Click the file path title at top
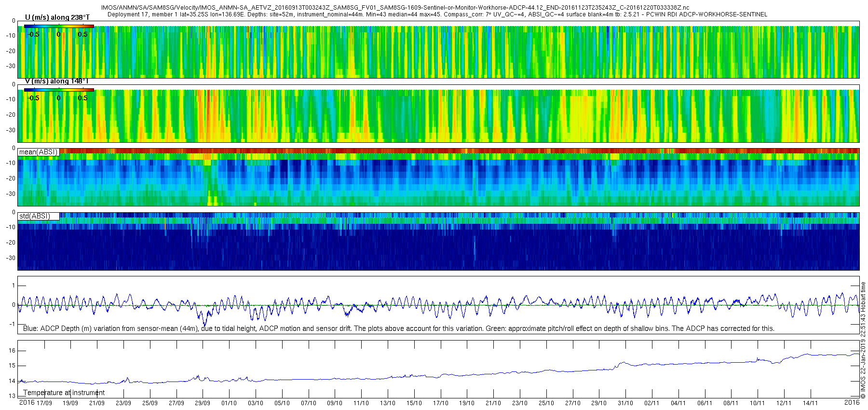Viewport: 868px width, 410px height. [x=395, y=8]
